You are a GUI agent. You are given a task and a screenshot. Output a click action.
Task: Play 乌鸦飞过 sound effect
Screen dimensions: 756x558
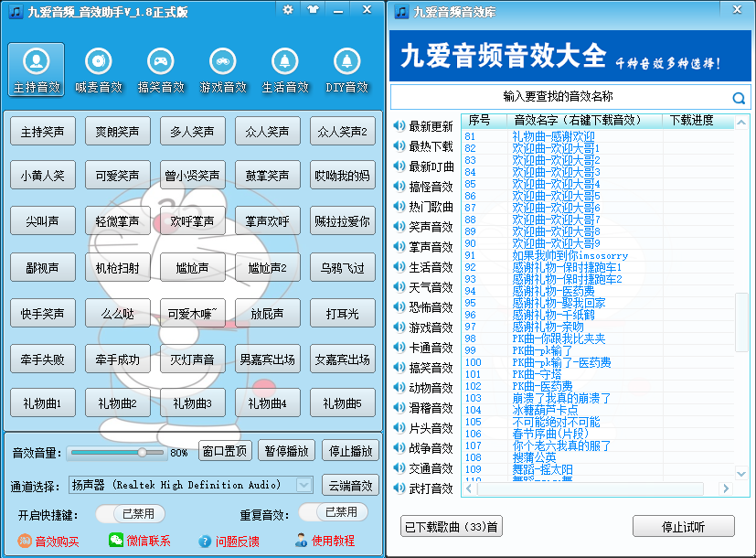[342, 267]
